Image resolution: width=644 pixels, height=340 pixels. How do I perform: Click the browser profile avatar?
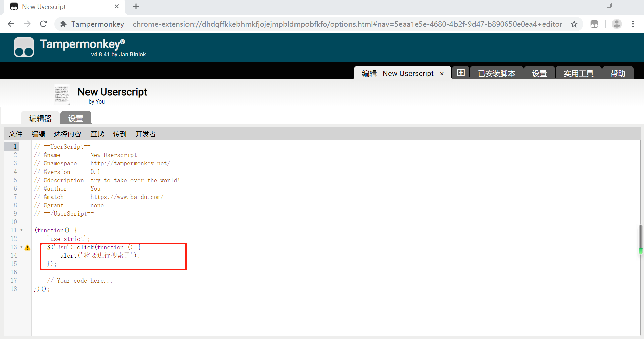tap(617, 24)
